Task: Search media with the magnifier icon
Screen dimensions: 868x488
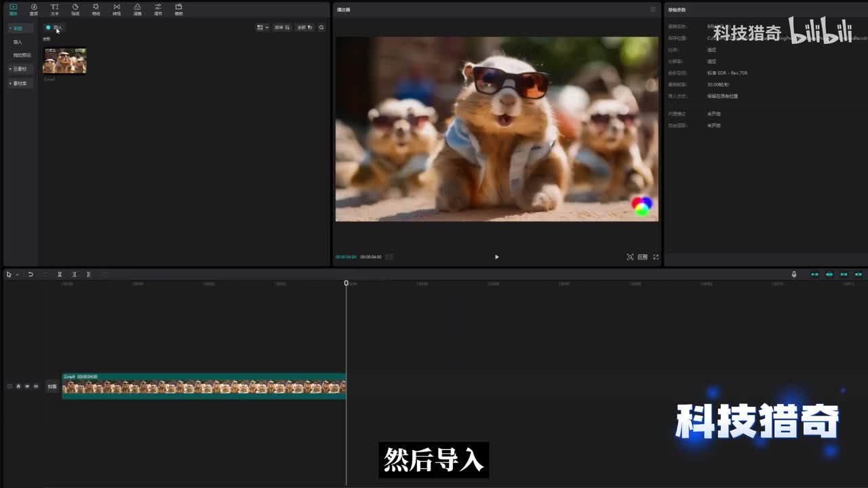Action: pos(321,28)
